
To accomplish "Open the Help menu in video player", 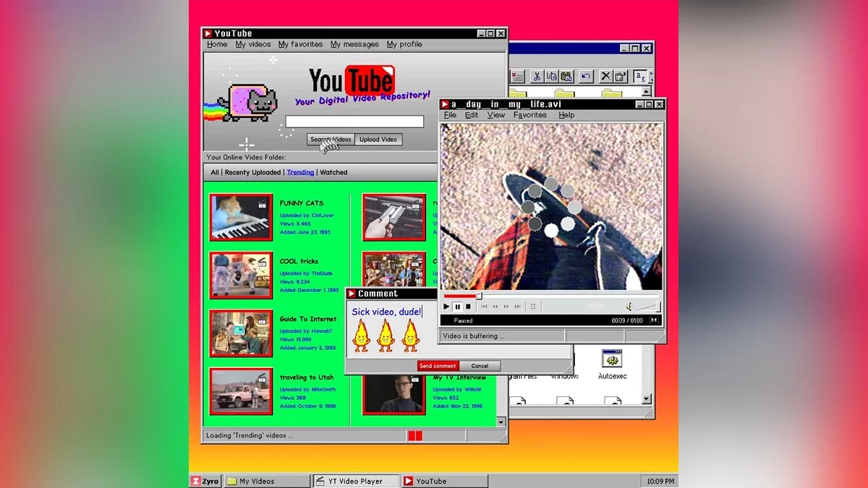I will click(x=566, y=115).
